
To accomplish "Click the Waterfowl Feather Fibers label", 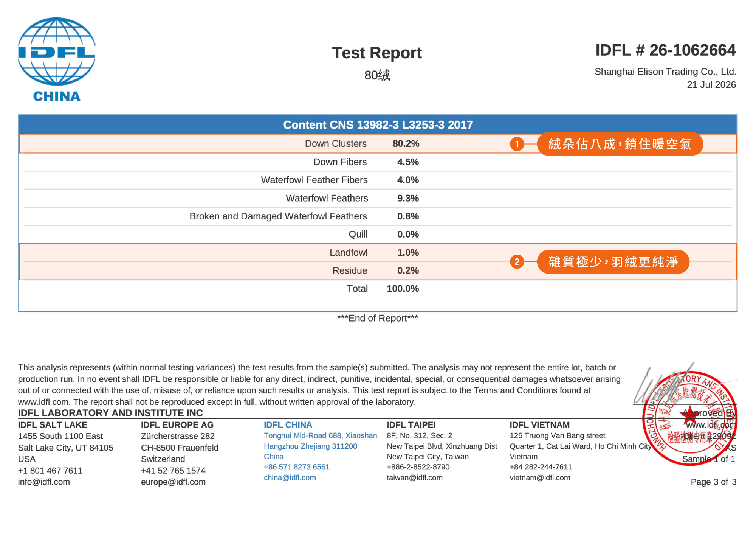I will [314, 180].
